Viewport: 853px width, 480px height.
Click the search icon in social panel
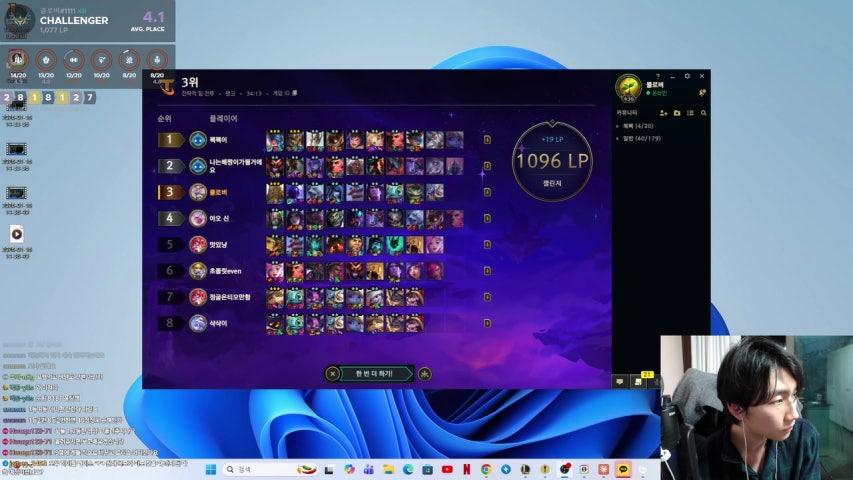coord(703,113)
